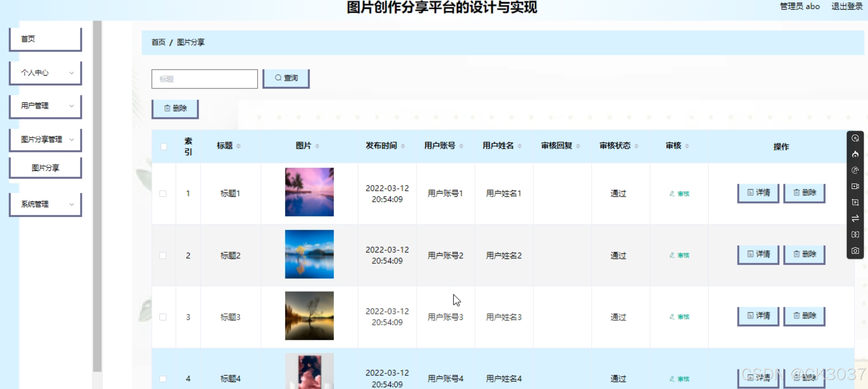Screen dimensions: 868x389
Task: Focus the 标题 search input field
Action: (204, 79)
